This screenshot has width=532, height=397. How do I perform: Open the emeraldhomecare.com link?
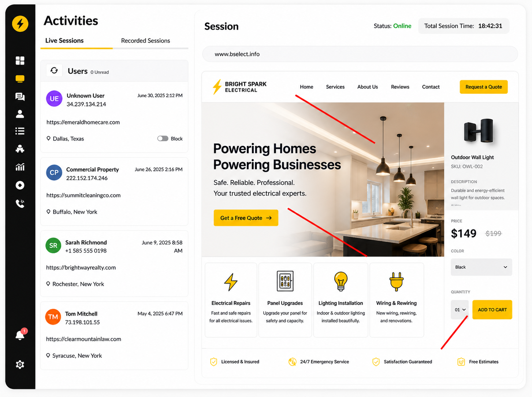tap(83, 122)
